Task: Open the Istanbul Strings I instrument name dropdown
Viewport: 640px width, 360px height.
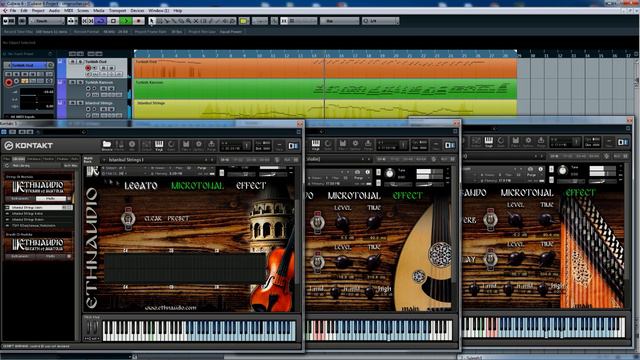Action: pyautogui.click(x=157, y=160)
